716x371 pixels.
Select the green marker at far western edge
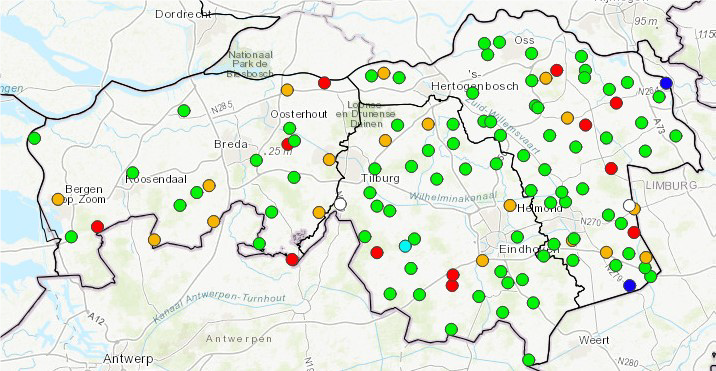click(34, 138)
